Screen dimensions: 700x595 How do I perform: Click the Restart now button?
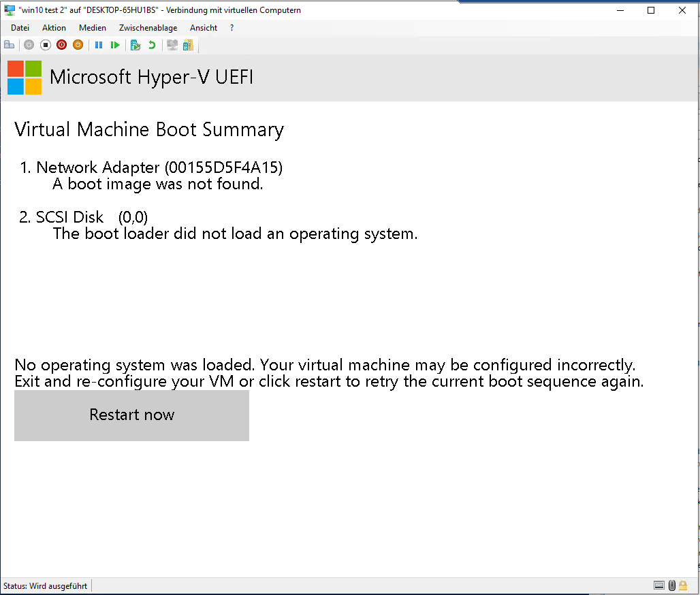[131, 415]
